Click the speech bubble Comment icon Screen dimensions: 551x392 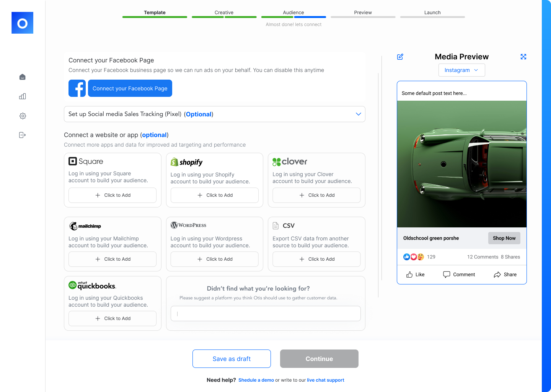pos(447,274)
